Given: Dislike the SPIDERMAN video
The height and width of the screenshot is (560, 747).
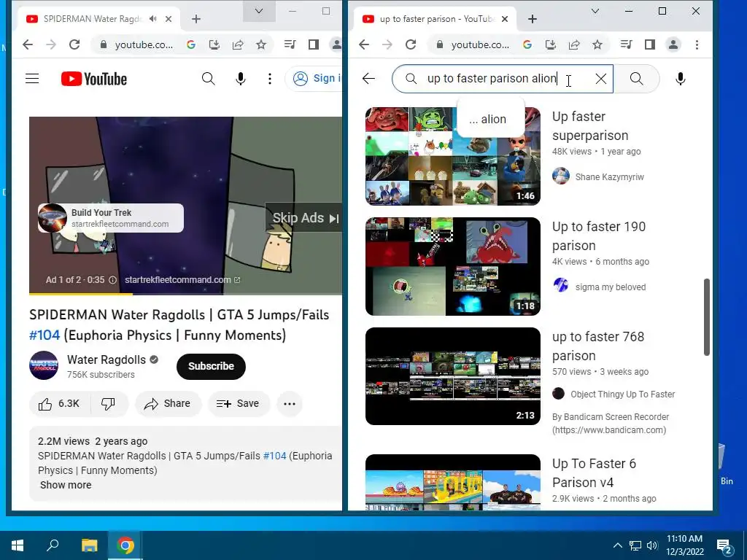Looking at the screenshot, I should click(x=109, y=404).
